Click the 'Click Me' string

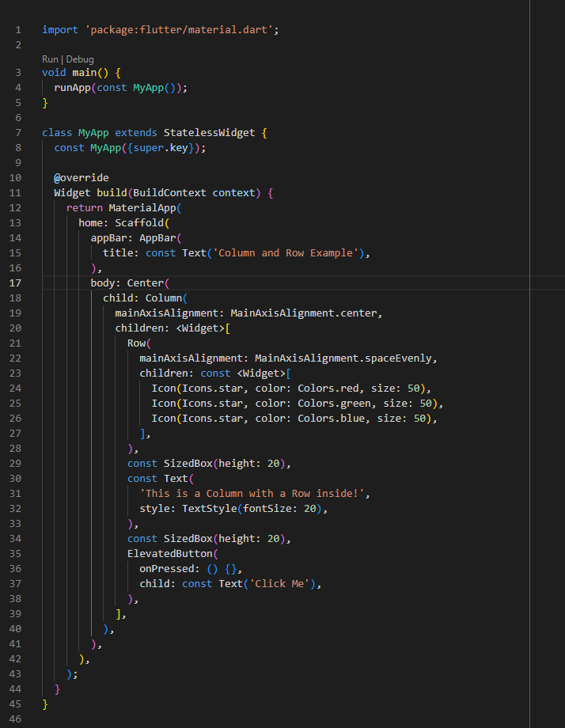(279, 584)
